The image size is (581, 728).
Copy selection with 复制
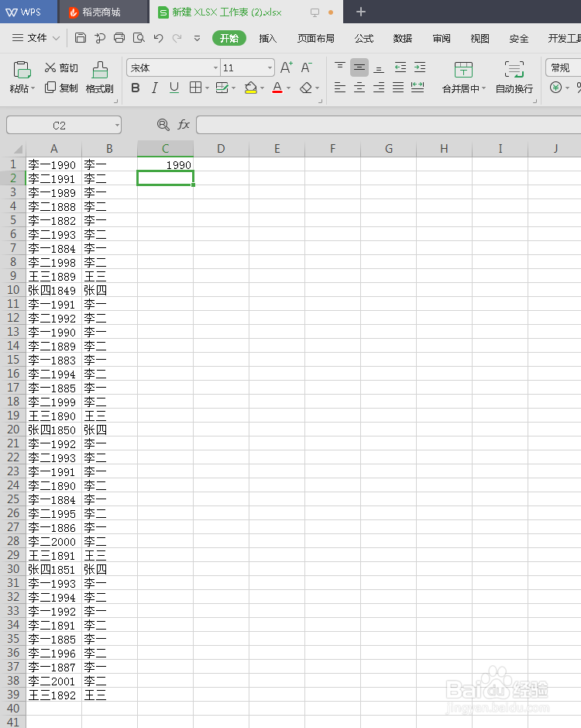tap(61, 88)
